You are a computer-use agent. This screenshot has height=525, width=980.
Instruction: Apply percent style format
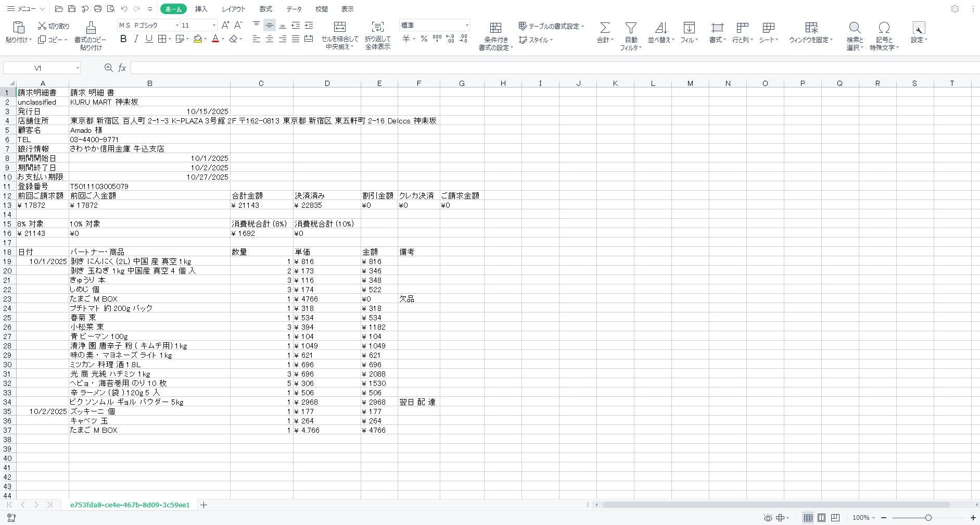[424, 39]
